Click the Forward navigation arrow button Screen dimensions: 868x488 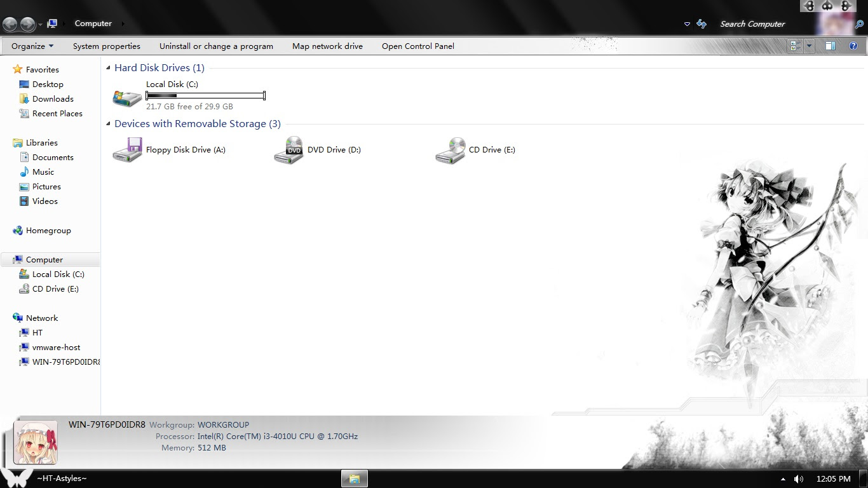27,24
